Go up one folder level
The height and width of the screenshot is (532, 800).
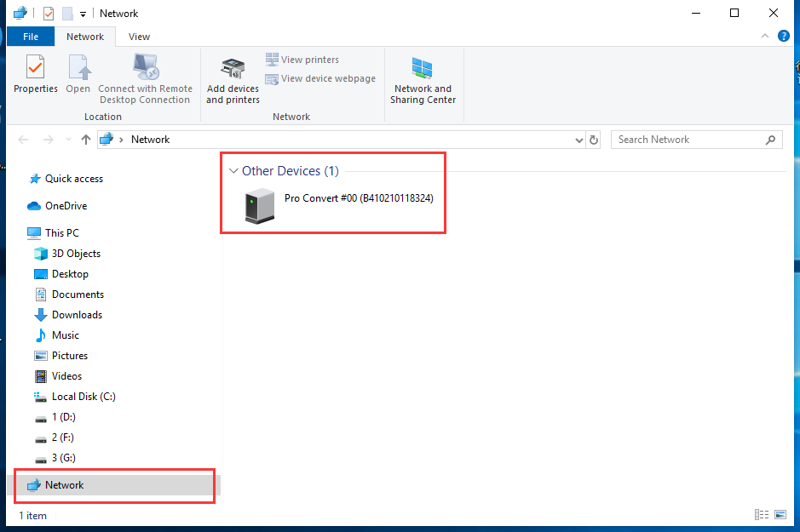click(86, 140)
